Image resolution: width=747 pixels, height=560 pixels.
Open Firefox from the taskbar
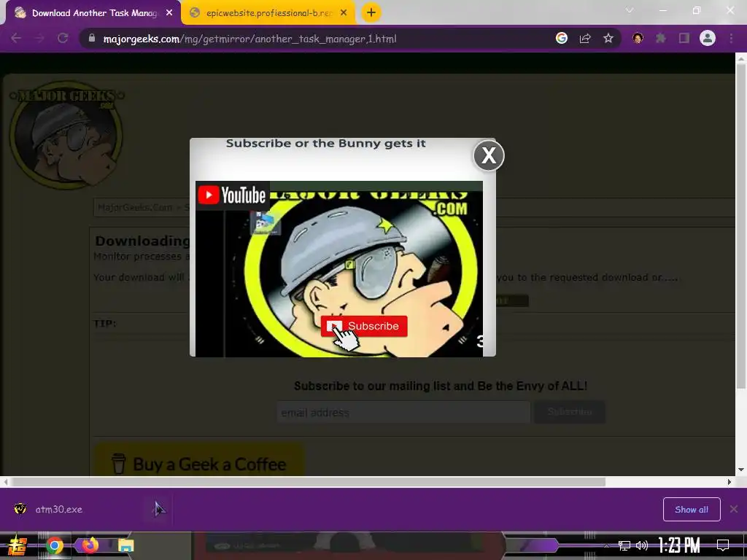point(90,545)
